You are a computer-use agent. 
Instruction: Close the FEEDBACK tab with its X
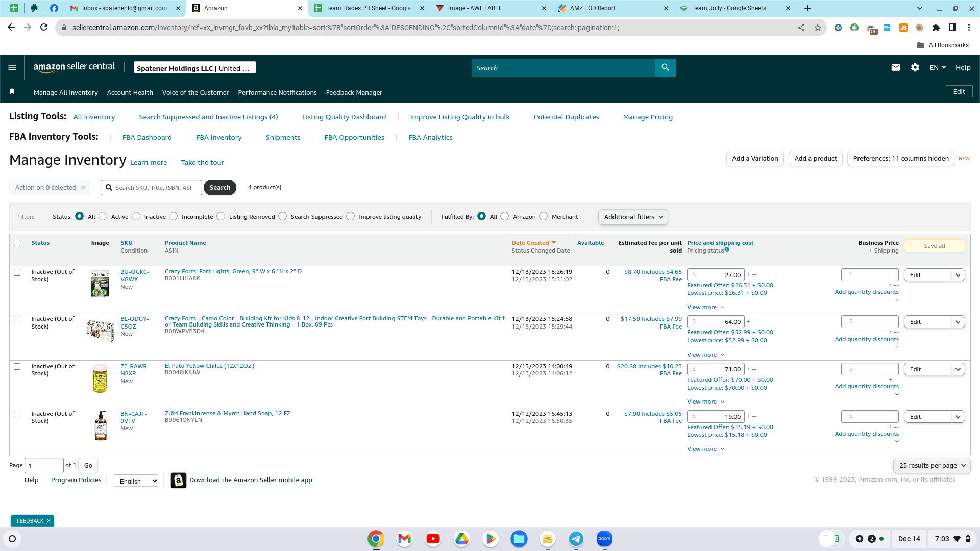48,521
